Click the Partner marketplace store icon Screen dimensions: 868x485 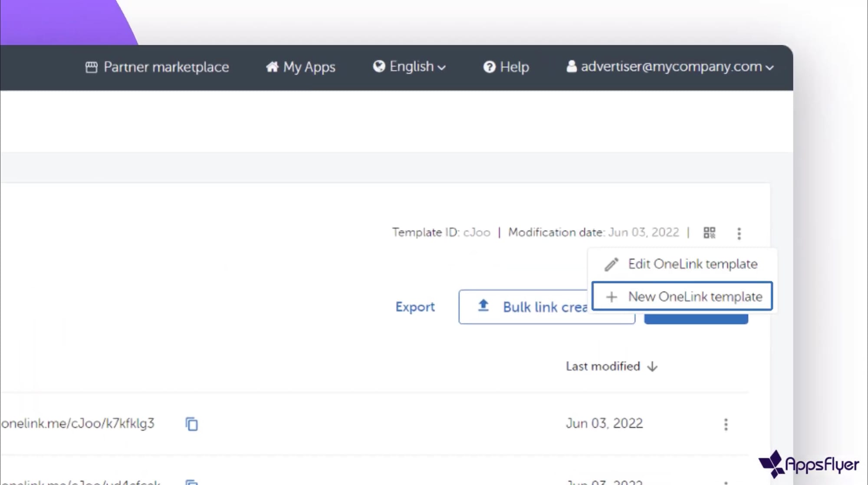[x=91, y=67]
